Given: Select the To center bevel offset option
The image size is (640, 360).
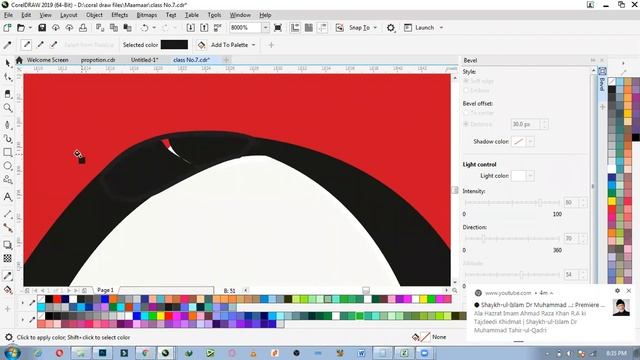Looking at the screenshot, I should tap(466, 113).
